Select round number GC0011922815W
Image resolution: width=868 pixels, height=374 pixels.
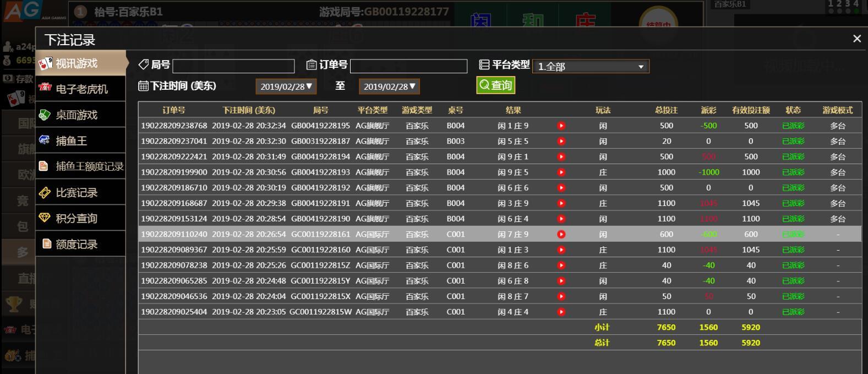click(x=320, y=312)
